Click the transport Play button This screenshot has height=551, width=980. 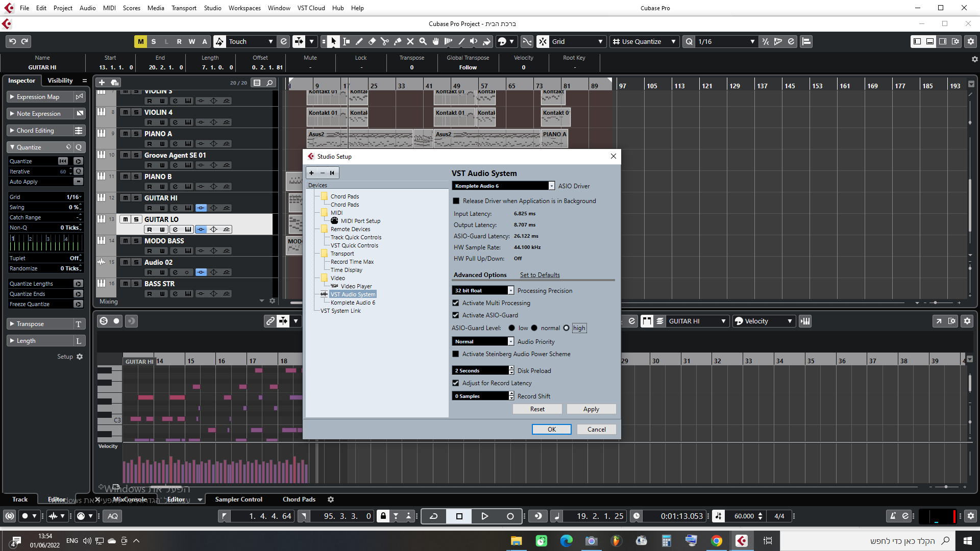484,516
